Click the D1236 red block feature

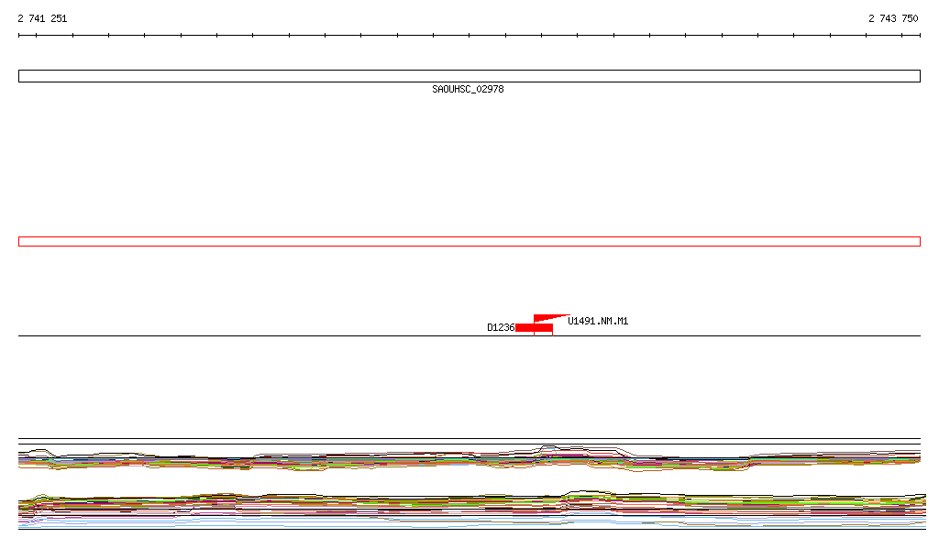(534, 327)
